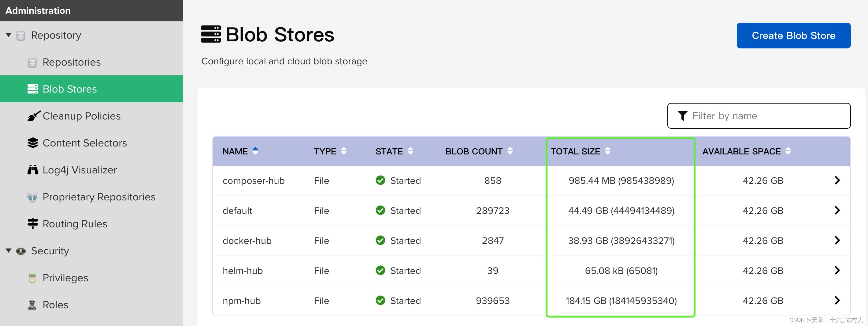Click the Content Selectors layers icon
Image resolution: width=868 pixels, height=326 pixels.
33,143
